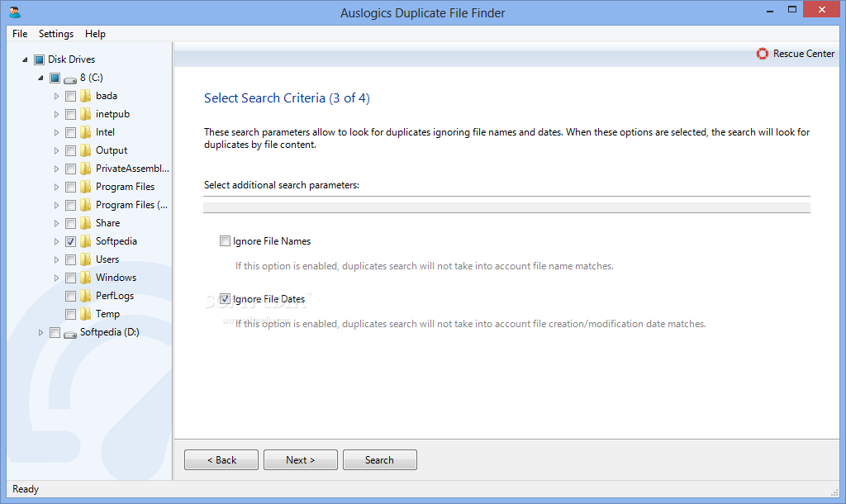Viewport: 846px width, 504px height.
Task: Click the 'Select Search Criteria (3 of 4)' heading
Action: 287,98
